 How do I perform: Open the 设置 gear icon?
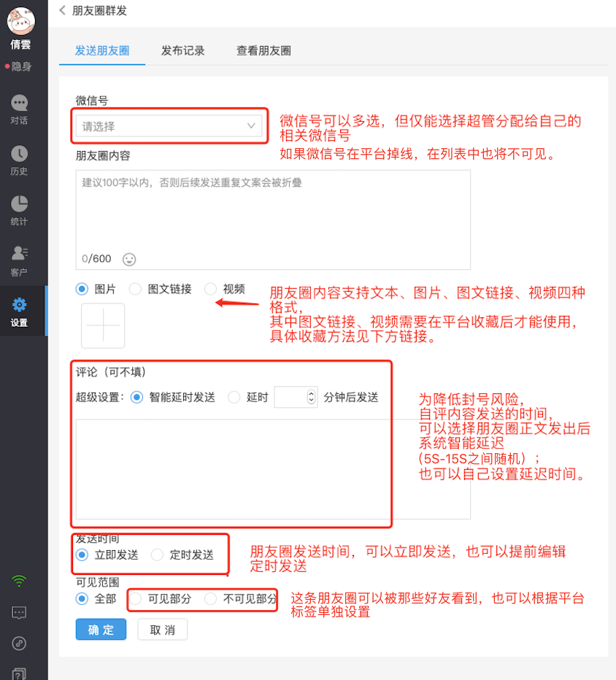pyautogui.click(x=19, y=305)
